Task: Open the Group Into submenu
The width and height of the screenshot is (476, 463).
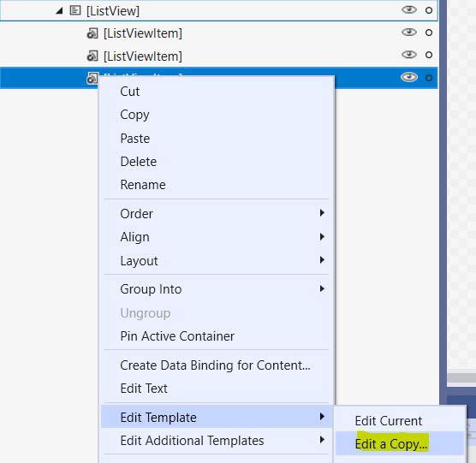Action: click(217, 289)
